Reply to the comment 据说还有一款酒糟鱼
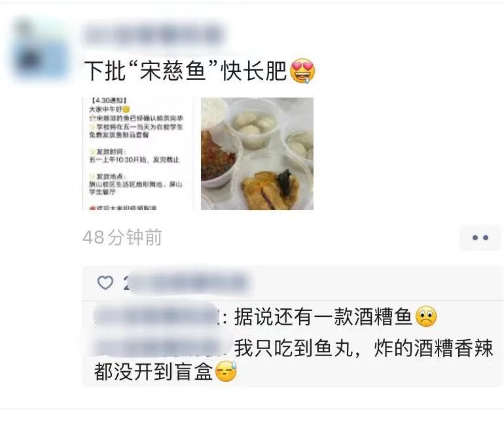 pos(323,317)
